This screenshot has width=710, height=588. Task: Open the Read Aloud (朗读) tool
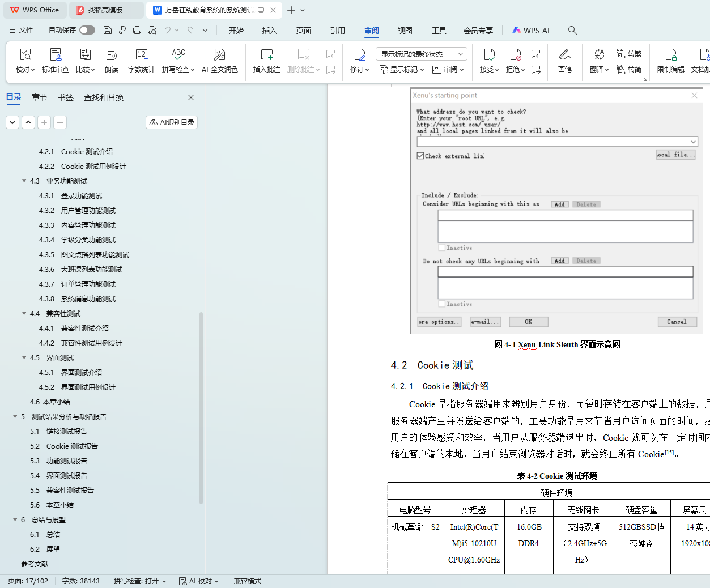[112, 60]
